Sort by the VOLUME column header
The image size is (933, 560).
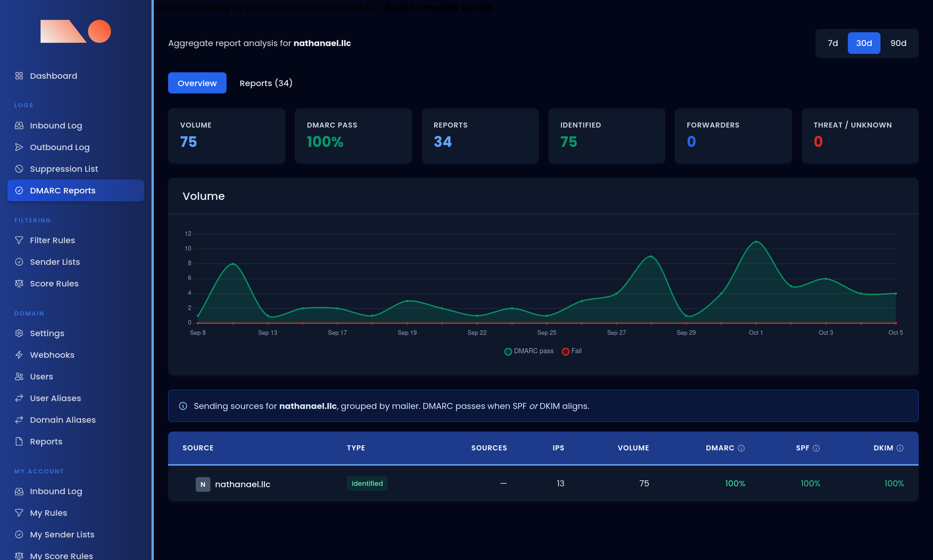[x=633, y=448]
